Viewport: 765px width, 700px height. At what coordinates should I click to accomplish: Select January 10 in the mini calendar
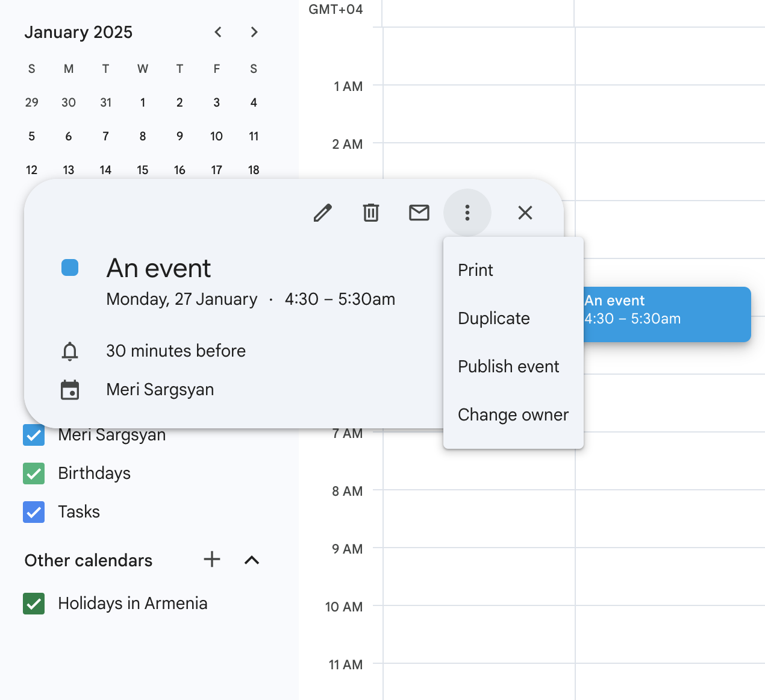pyautogui.click(x=217, y=137)
